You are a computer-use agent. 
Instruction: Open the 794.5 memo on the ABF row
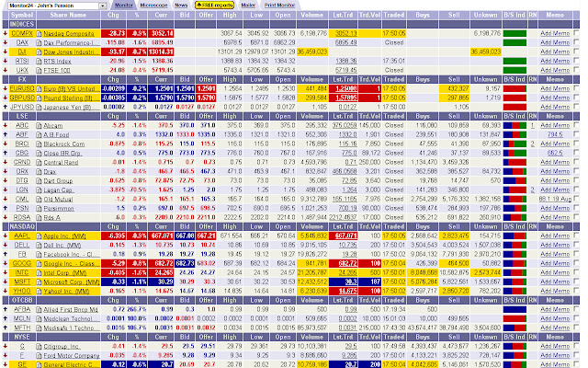click(x=555, y=134)
